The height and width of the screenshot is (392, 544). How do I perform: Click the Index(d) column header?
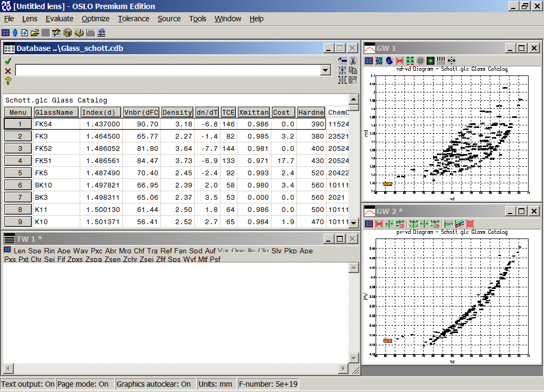[100, 113]
